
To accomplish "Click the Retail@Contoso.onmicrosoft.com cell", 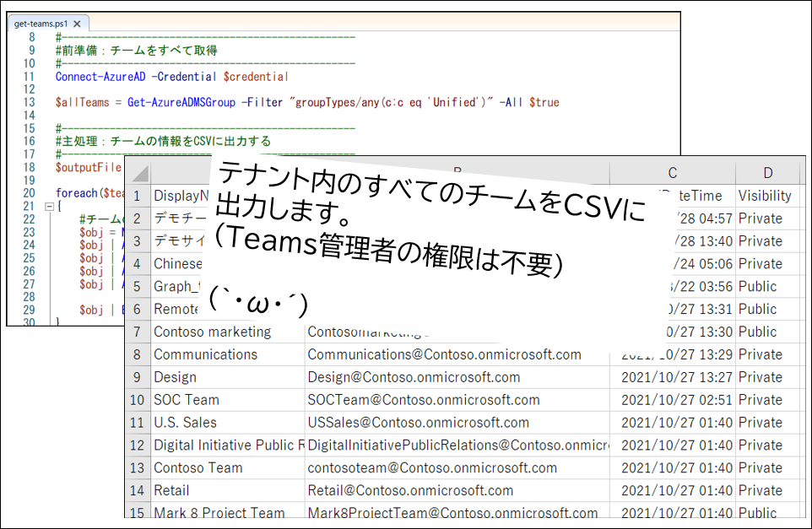I will point(457,491).
